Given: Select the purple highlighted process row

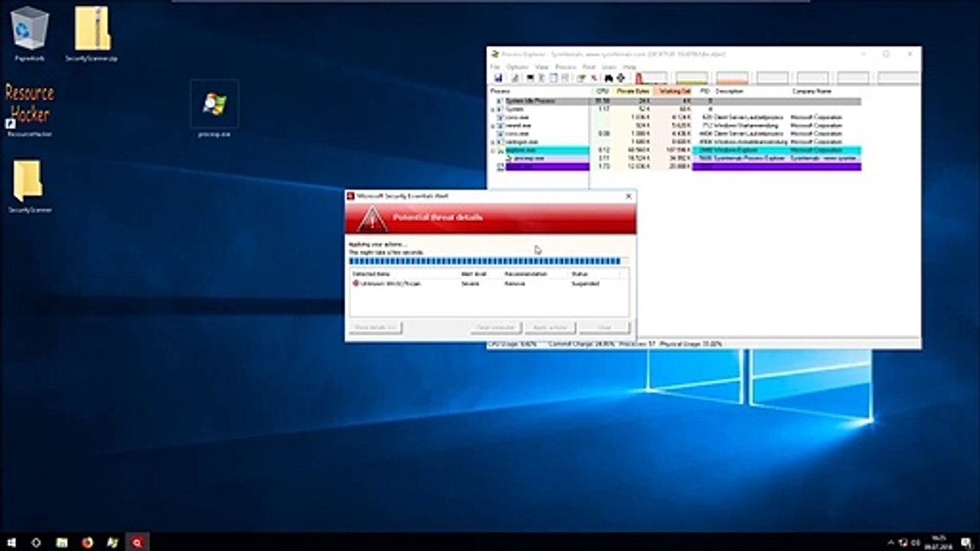Looking at the screenshot, I should click(675, 166).
